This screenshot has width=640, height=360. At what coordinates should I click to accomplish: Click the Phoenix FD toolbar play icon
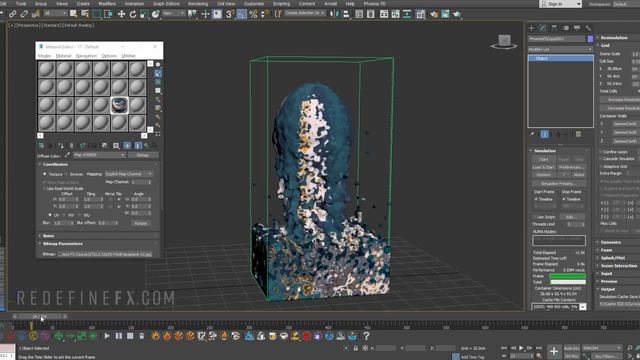pyautogui.click(x=107, y=336)
